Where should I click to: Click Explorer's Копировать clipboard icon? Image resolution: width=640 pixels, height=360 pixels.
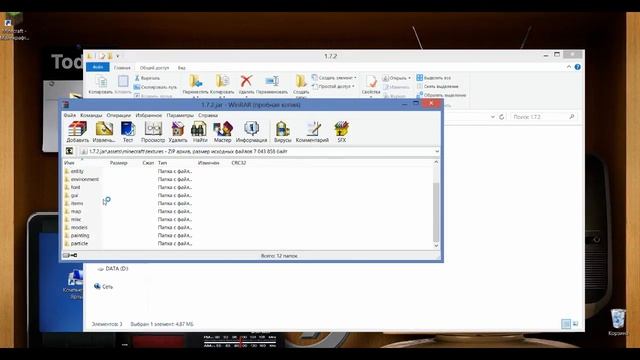(101, 82)
